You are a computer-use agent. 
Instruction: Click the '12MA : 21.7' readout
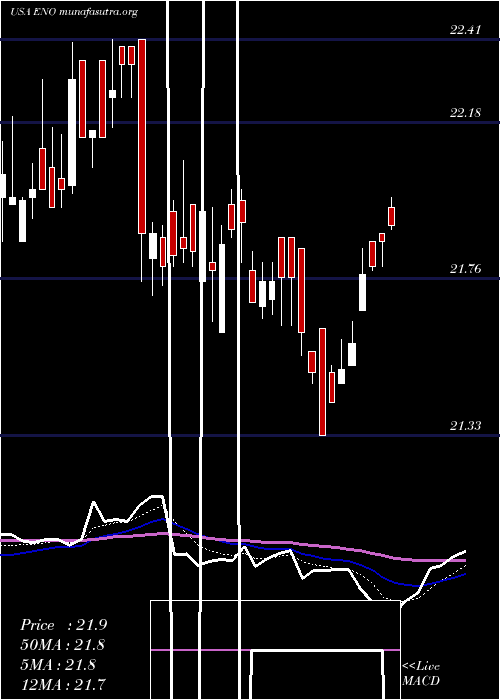point(63,684)
